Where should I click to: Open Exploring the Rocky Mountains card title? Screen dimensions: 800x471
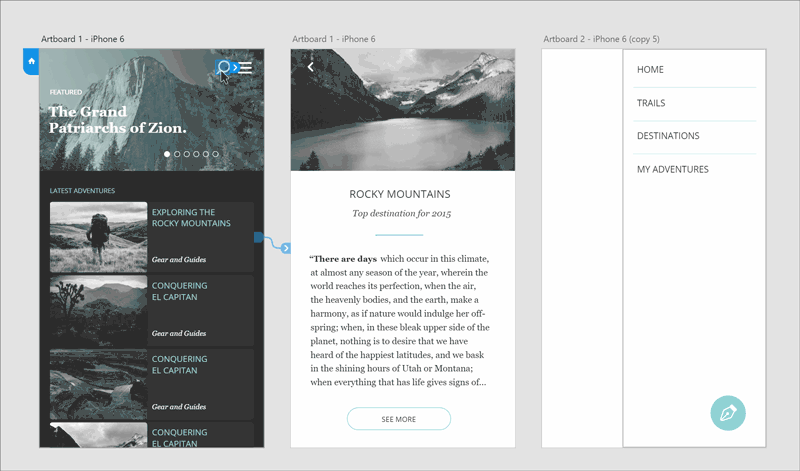point(191,217)
